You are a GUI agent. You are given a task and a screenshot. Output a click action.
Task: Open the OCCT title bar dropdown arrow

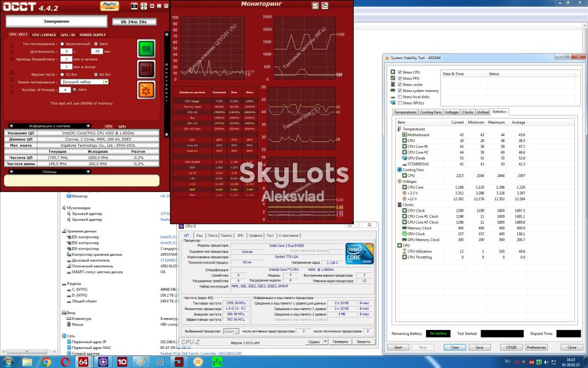152,6
